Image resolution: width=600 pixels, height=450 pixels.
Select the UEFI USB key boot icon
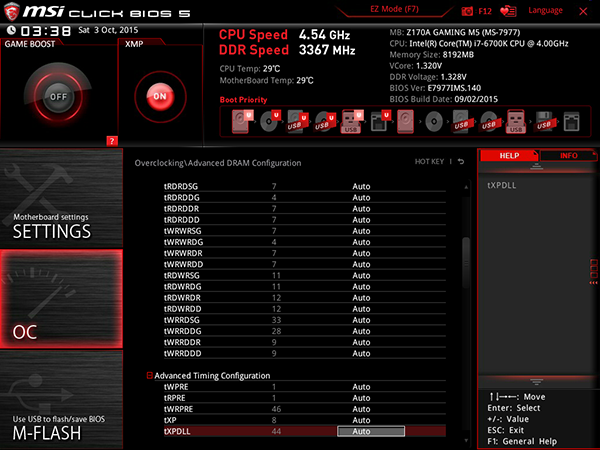coord(352,122)
